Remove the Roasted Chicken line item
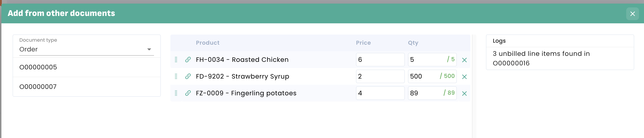The image size is (644, 138). (x=464, y=60)
